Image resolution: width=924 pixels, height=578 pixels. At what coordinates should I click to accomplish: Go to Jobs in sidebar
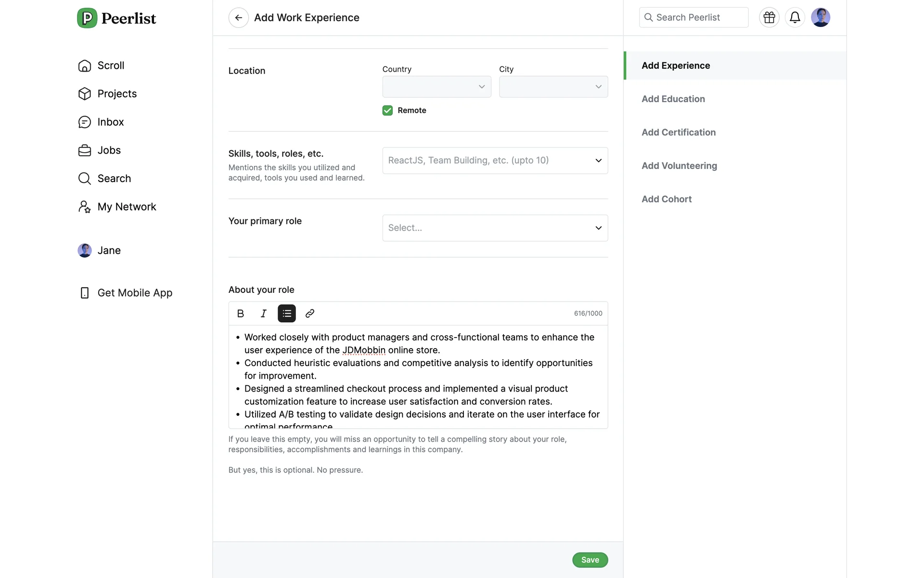109,150
